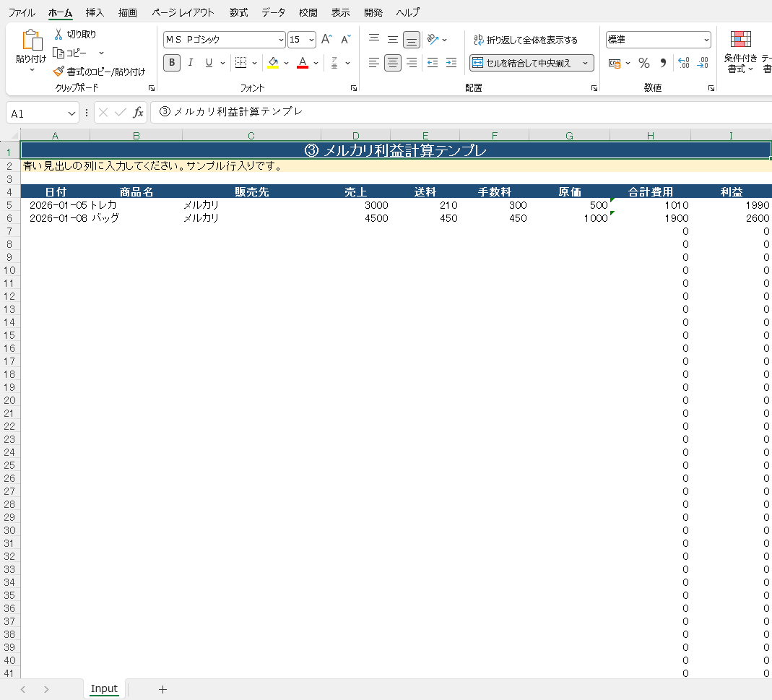Decrease font size with the smaller A icon

(x=346, y=40)
